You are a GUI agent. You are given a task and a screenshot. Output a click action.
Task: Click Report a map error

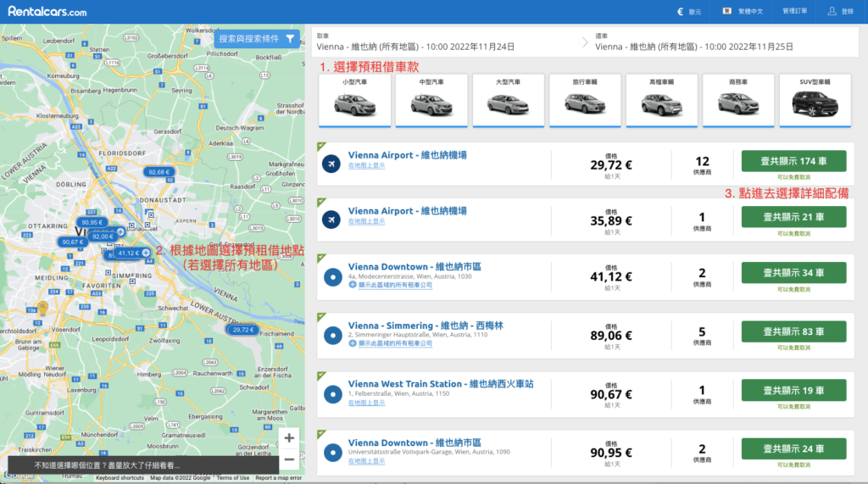(x=278, y=477)
